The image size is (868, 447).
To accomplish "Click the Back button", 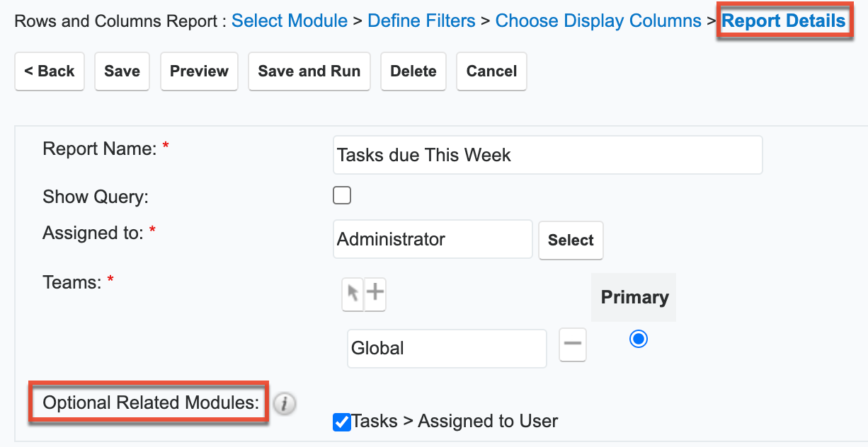I will pyautogui.click(x=50, y=71).
